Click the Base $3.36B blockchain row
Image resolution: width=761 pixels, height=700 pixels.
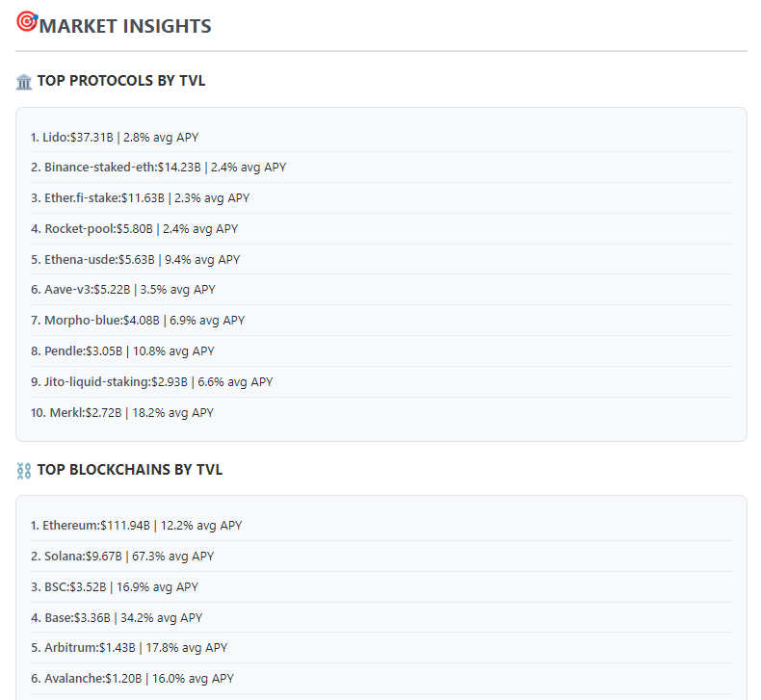pyautogui.click(x=381, y=617)
